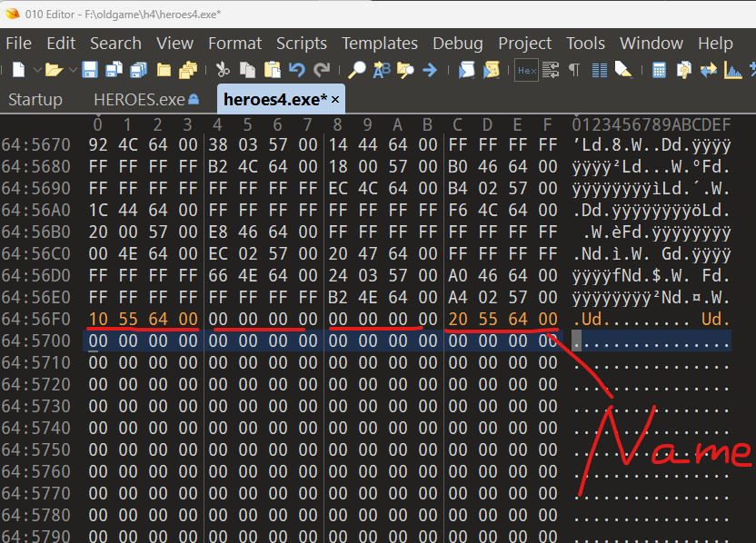This screenshot has width=756, height=543.
Task: Click the blue and yellow opposing arrows icon
Action: point(708,70)
